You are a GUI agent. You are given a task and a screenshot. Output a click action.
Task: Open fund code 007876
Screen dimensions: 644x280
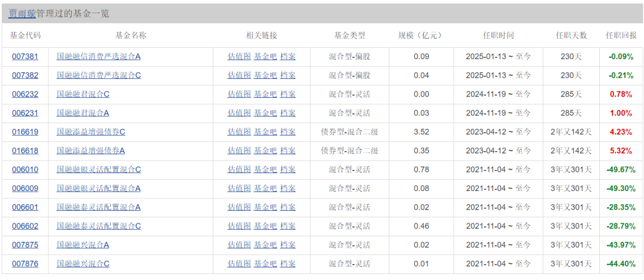[25, 263]
